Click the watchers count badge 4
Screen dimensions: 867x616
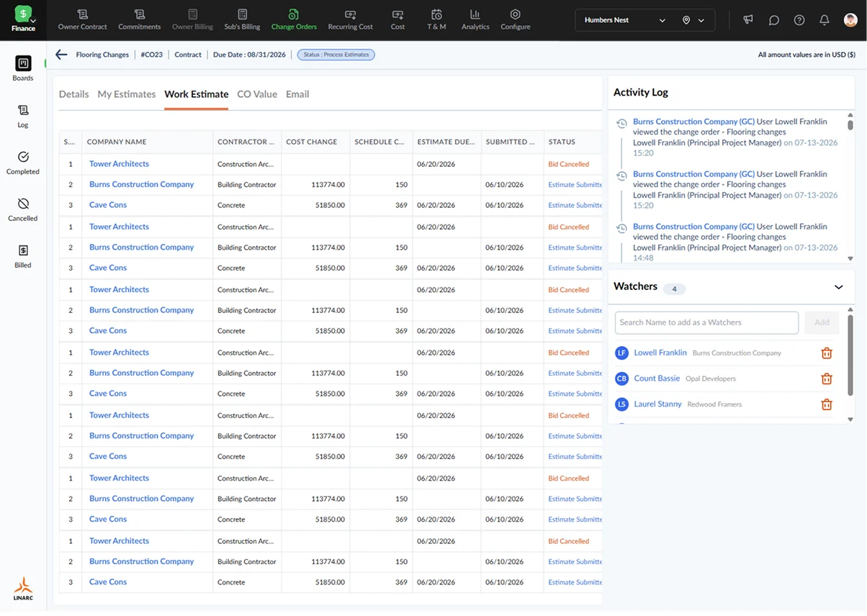point(674,289)
